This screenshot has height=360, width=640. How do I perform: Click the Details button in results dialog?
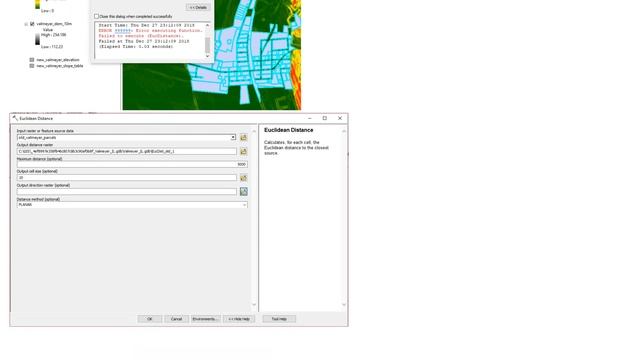point(198,7)
